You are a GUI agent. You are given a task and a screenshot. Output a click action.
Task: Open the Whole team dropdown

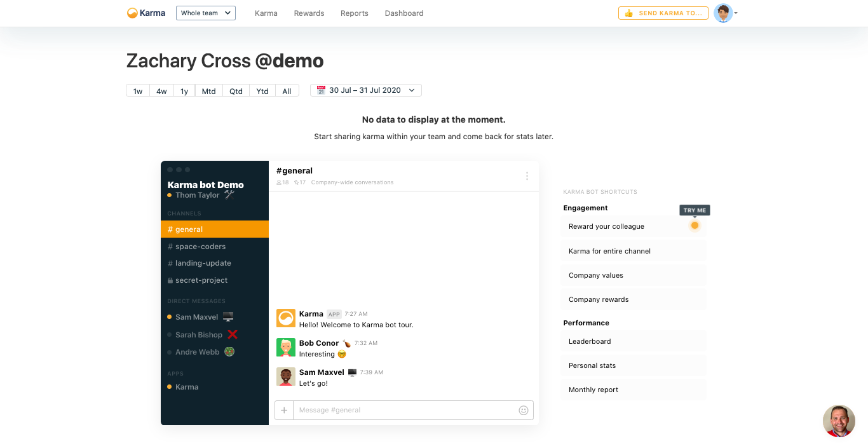[206, 13]
